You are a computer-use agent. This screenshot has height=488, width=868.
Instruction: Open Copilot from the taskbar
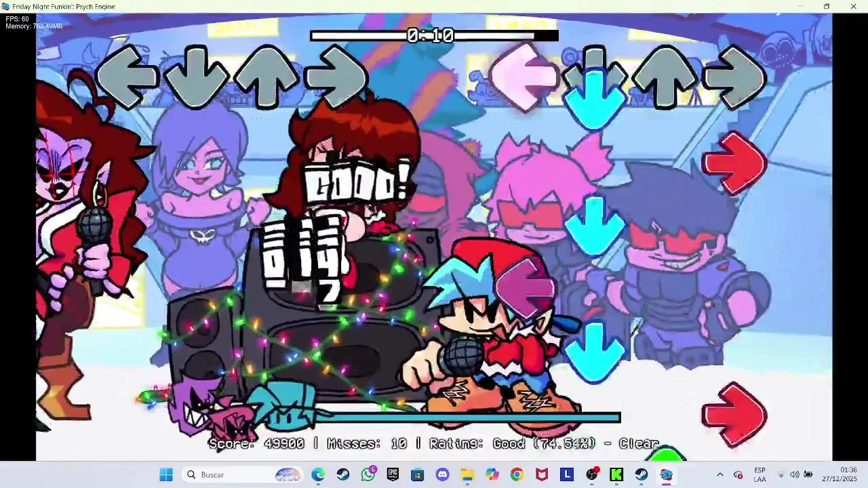(492, 474)
